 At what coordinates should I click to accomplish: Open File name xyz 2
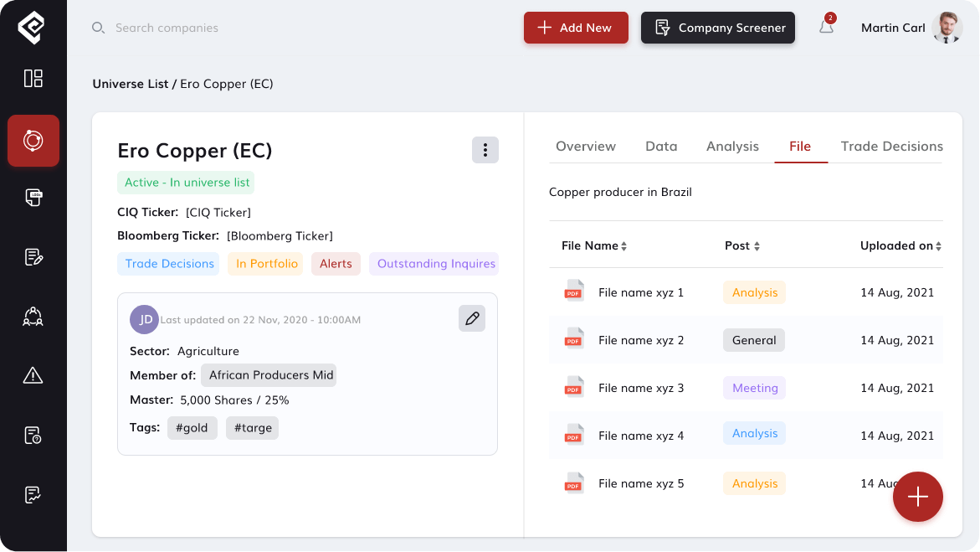[641, 340]
